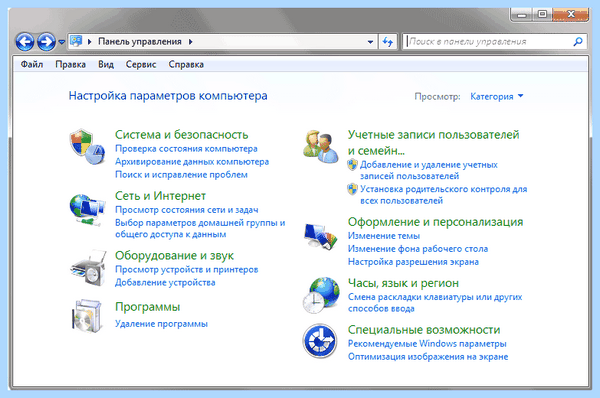Open the Справка menu
The height and width of the screenshot is (398, 600).
[x=186, y=64]
